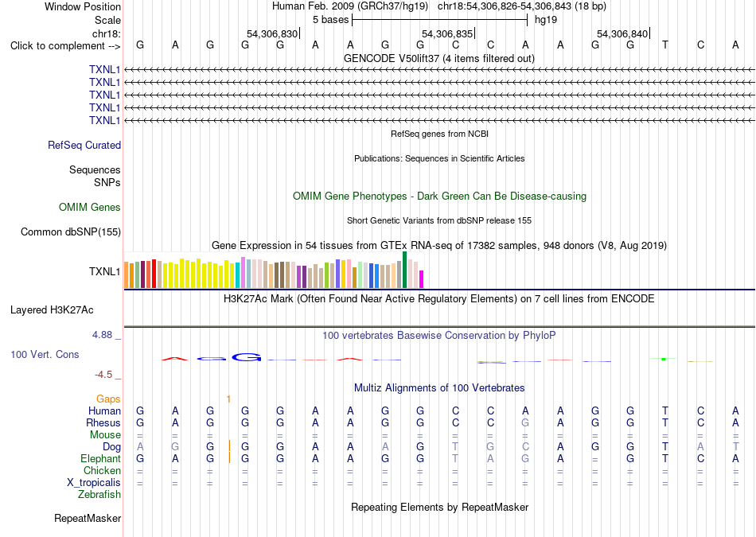756x537 pixels.
Task: Select the Zebrafish species row label
Action: [99, 495]
